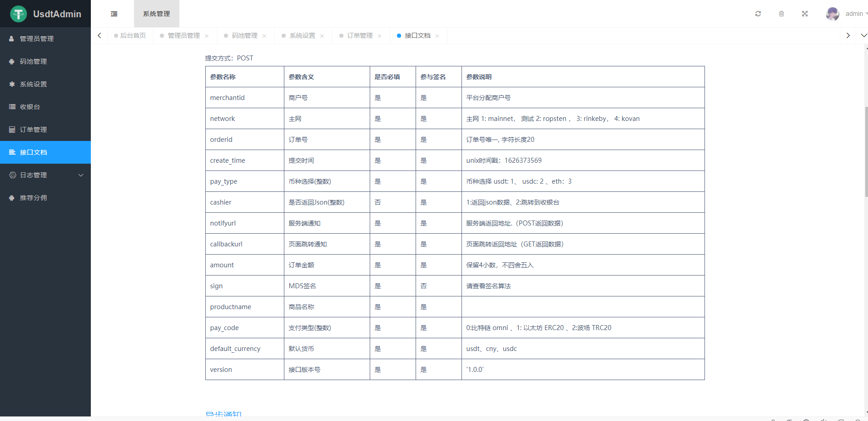Close the 码池管理 page tab

pyautogui.click(x=264, y=36)
